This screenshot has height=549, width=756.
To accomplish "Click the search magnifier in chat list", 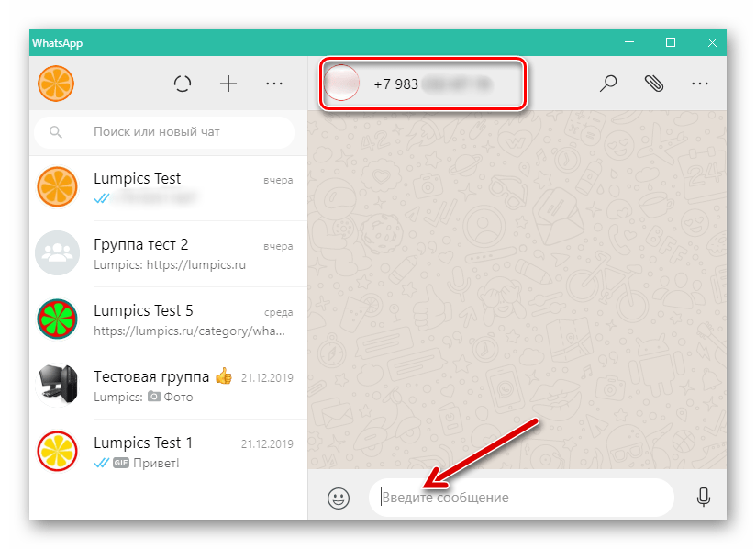I will pyautogui.click(x=56, y=131).
